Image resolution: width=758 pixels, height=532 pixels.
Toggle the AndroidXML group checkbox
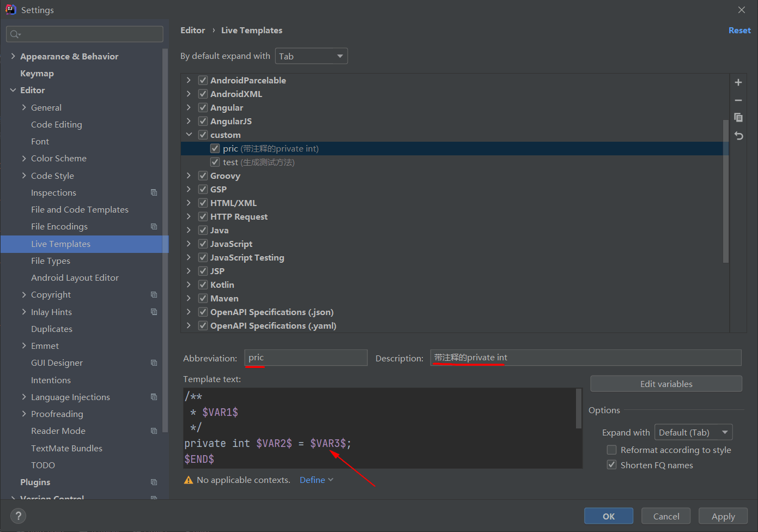203,94
